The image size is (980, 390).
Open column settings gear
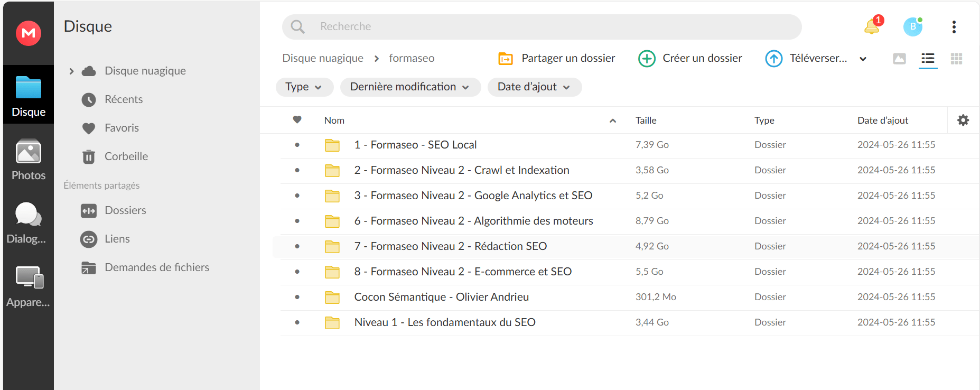tap(963, 120)
